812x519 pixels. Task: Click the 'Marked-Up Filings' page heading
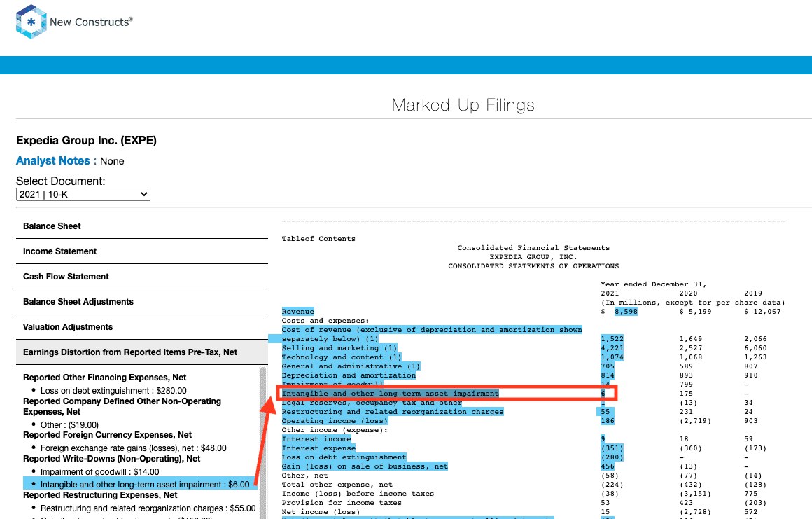pos(463,105)
